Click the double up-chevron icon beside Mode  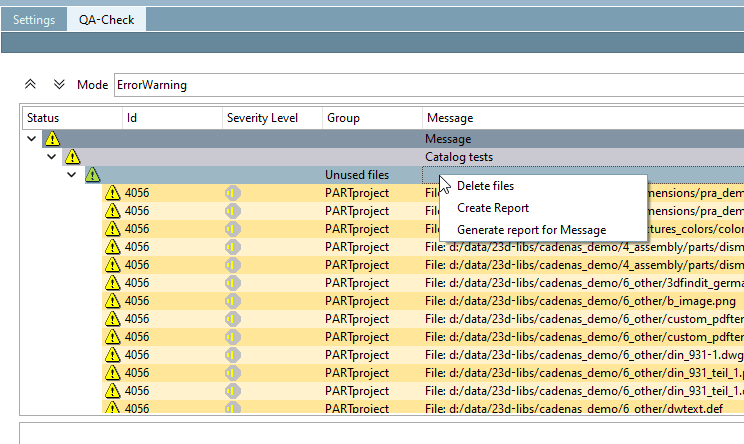[30, 84]
